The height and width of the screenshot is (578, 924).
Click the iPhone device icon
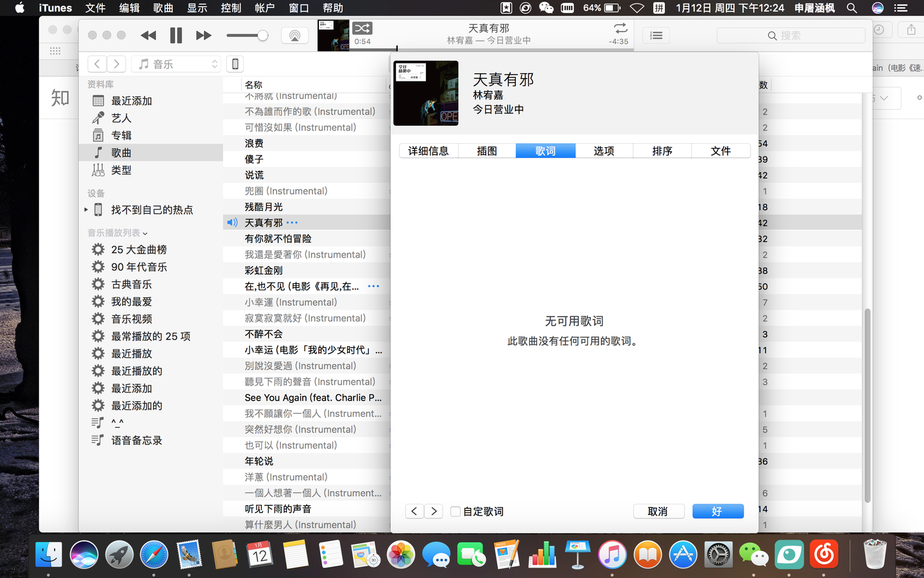235,64
